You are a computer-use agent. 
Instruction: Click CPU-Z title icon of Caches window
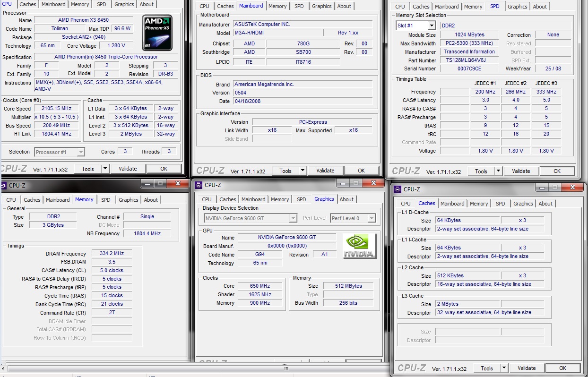coord(398,189)
